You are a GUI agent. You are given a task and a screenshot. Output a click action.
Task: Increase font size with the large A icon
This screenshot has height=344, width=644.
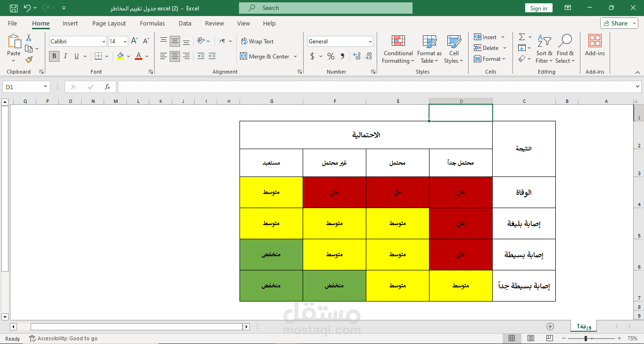click(x=134, y=42)
